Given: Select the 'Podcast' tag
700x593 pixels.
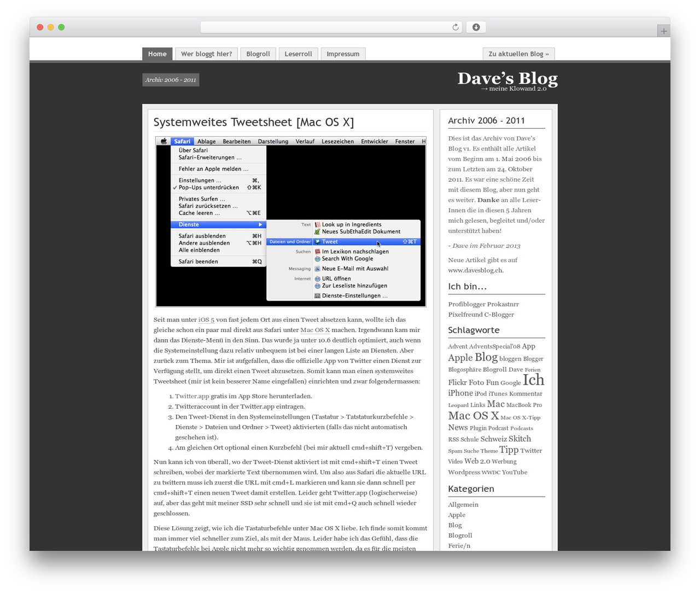Looking at the screenshot, I should click(x=498, y=428).
